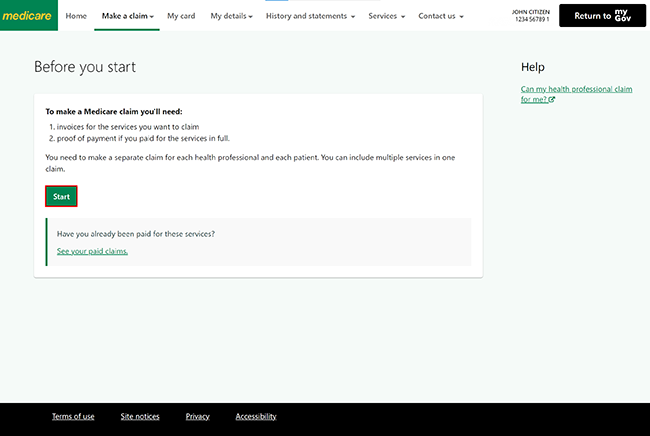Click 'Have you already been paid' text

[136, 234]
